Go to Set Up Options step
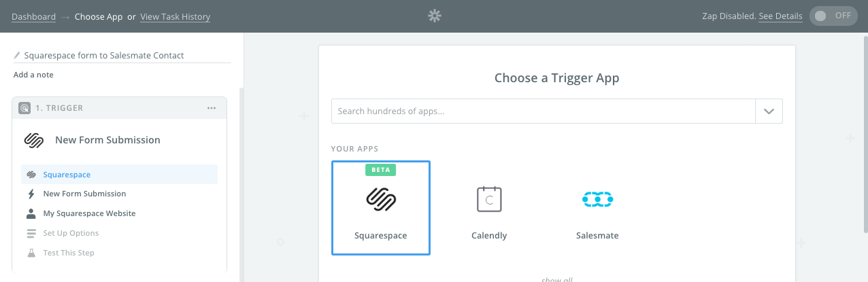This screenshot has width=868, height=282. click(71, 233)
